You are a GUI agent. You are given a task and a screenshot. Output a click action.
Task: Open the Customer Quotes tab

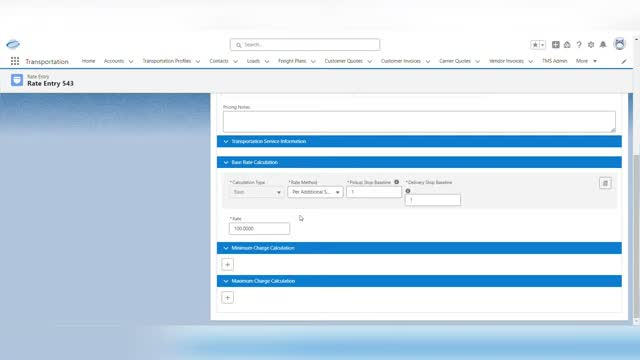click(x=343, y=61)
